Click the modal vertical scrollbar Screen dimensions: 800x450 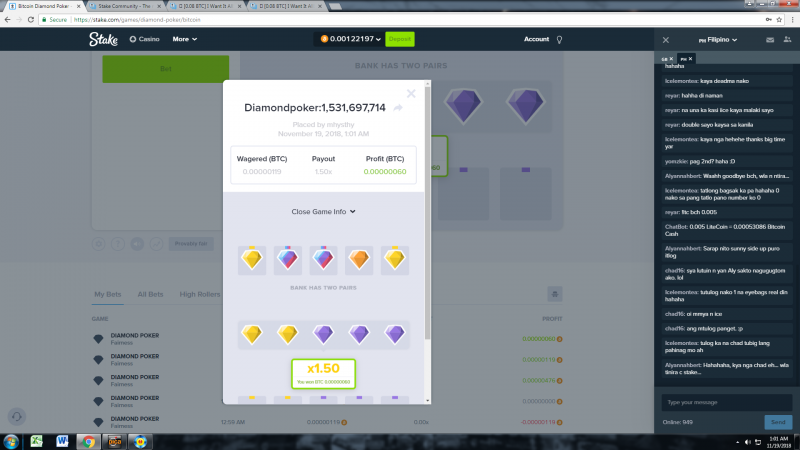(428, 214)
